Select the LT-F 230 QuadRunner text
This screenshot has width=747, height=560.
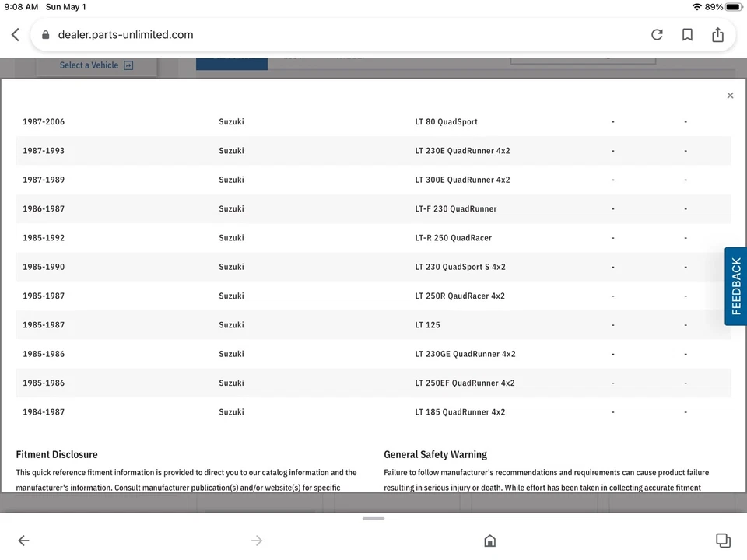click(456, 209)
